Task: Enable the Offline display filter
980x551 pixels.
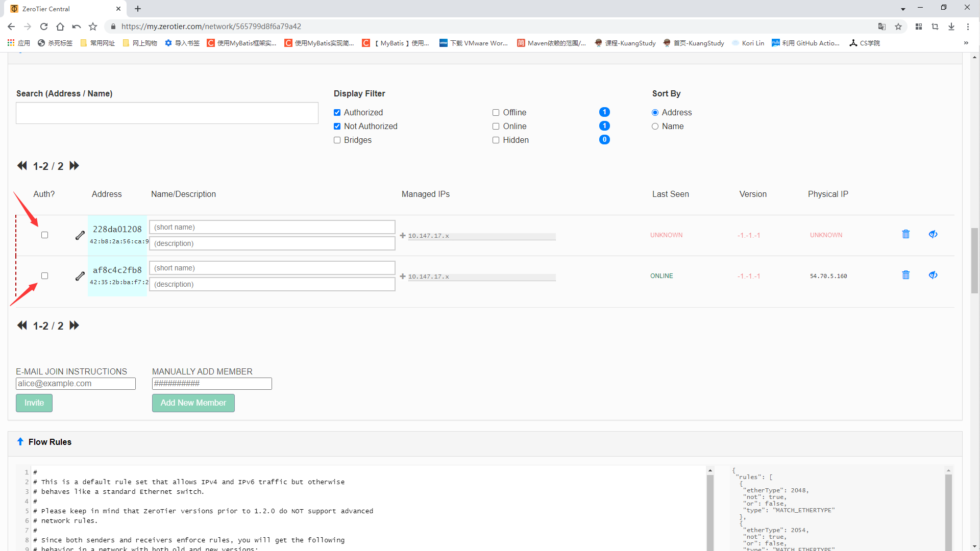Action: tap(496, 113)
